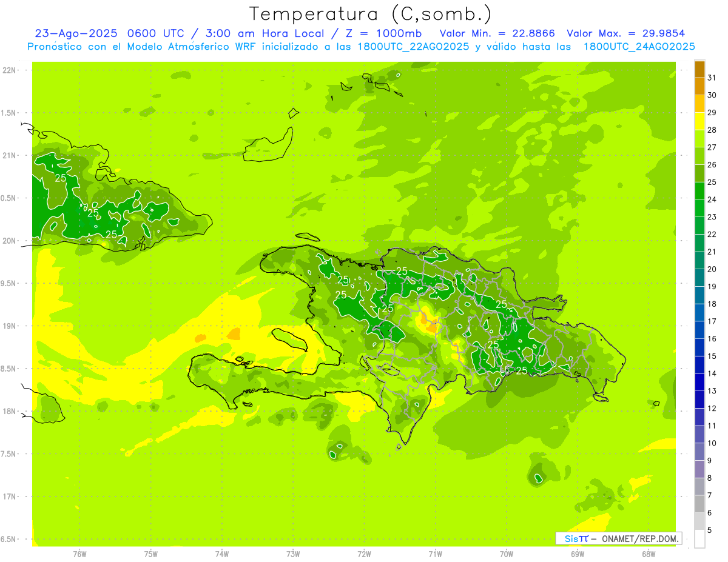The image size is (728, 562).
Task: Click the '20N' latitude axis label
Action: (8, 241)
